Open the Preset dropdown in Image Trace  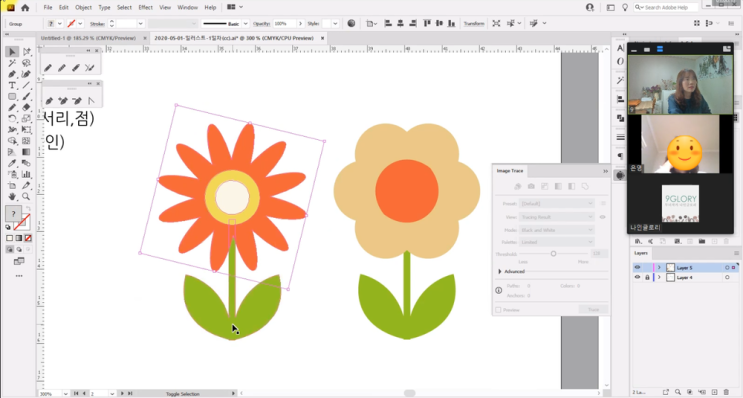[x=556, y=204]
